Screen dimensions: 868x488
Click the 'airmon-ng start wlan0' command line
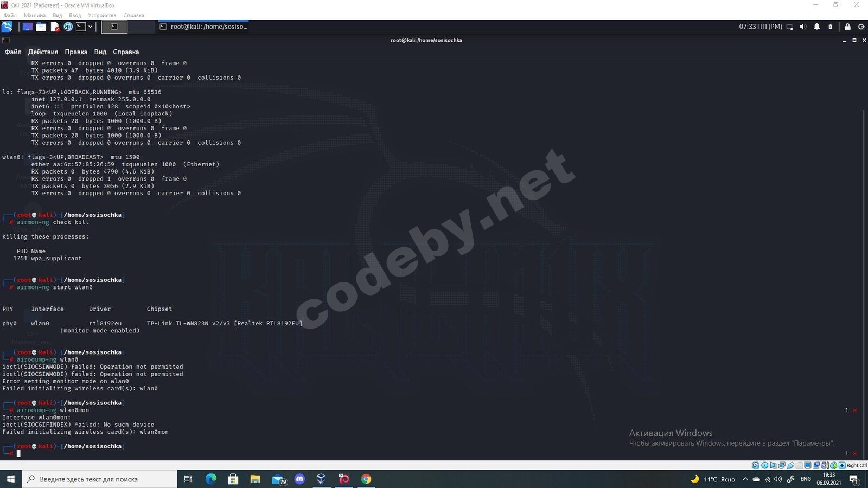click(x=55, y=287)
